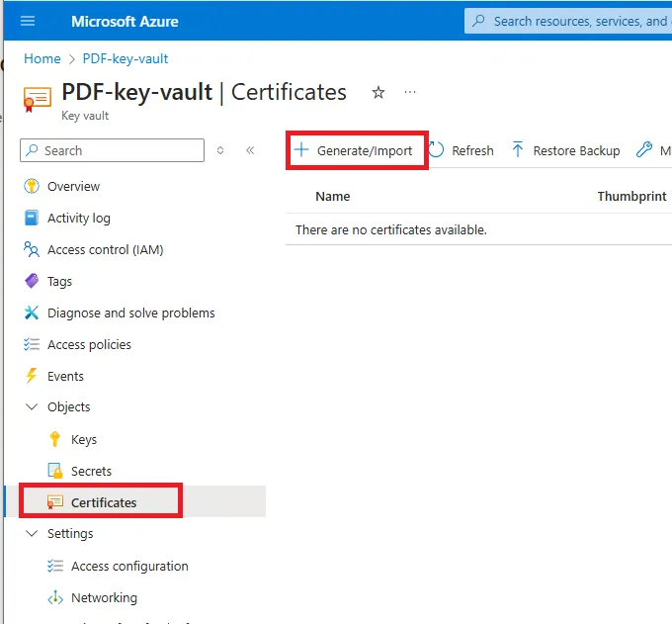Sort by Thumbprint column header
The image size is (672, 624).
click(x=631, y=197)
